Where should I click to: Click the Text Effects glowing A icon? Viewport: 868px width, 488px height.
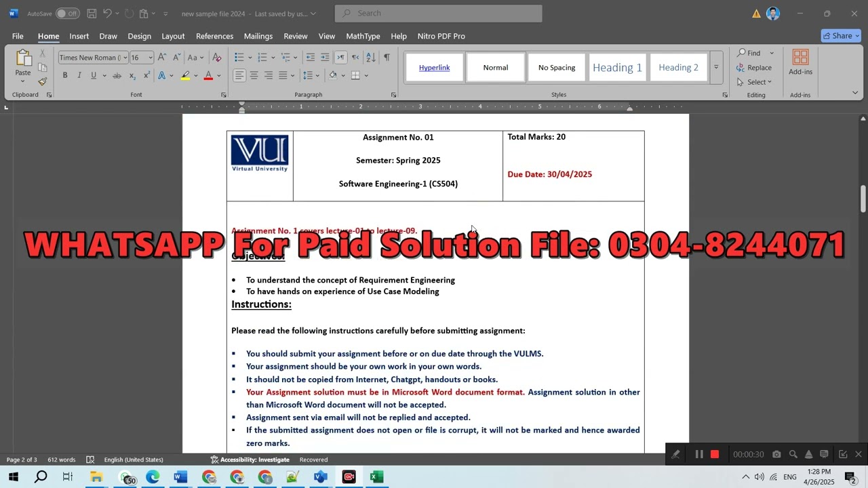click(x=161, y=75)
